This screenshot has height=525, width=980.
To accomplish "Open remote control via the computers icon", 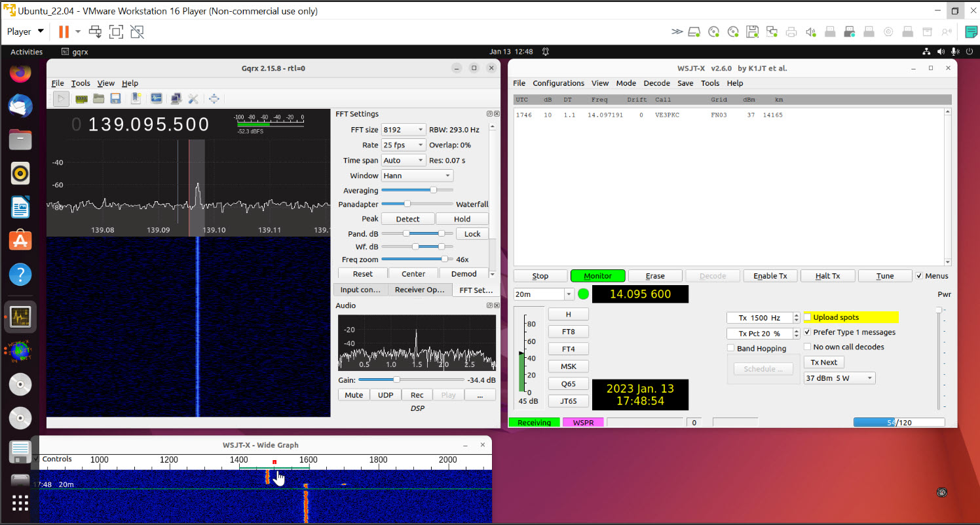I will (x=176, y=98).
